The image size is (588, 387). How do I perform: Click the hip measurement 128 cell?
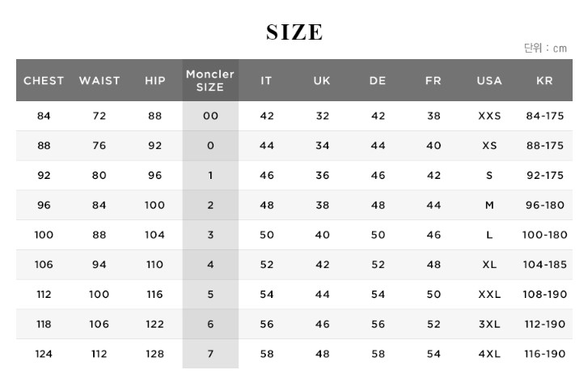tap(154, 354)
